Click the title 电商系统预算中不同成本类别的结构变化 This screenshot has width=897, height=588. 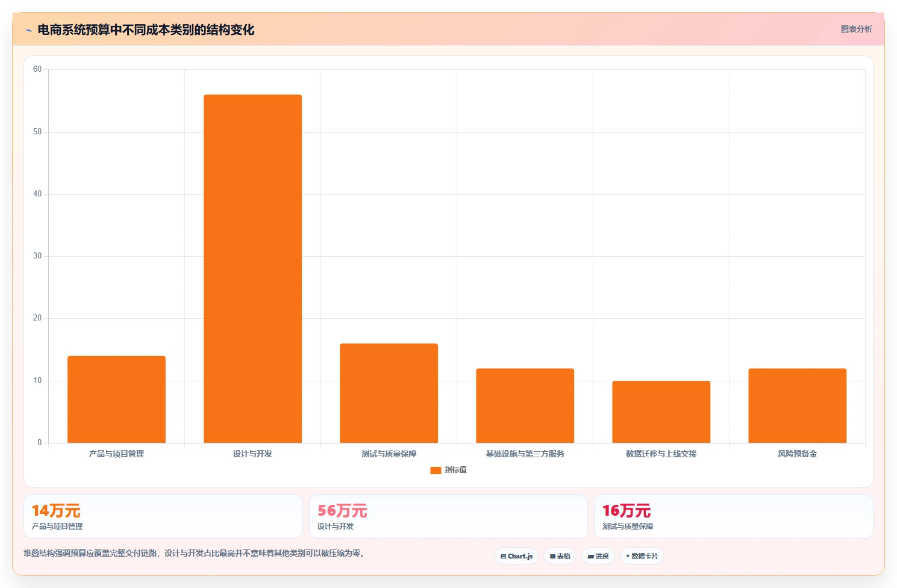(146, 30)
